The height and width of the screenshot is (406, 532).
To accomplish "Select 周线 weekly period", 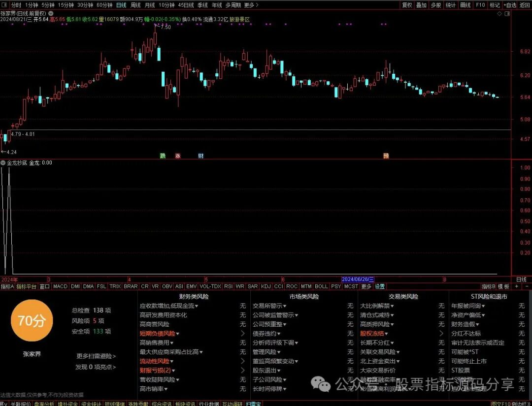I will [135, 5].
